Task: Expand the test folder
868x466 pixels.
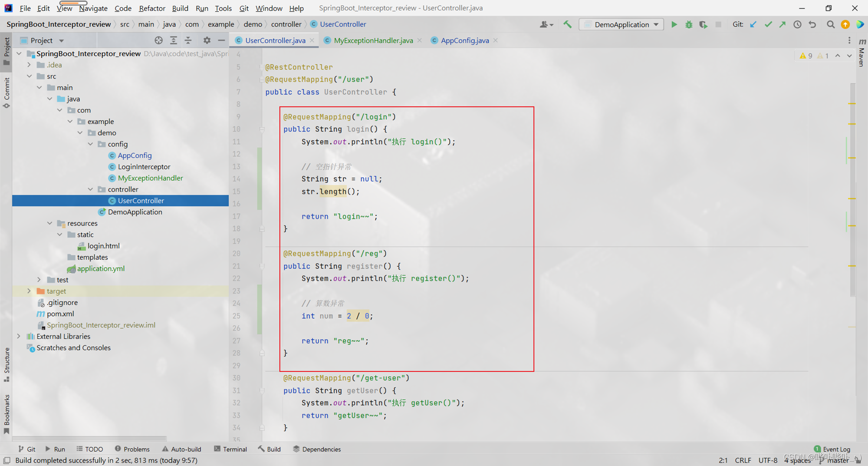Action: (39, 280)
